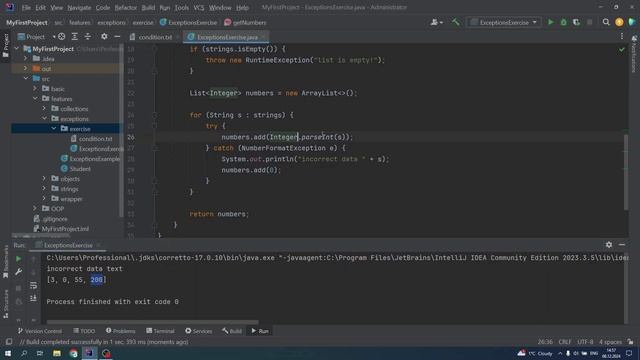Collapse the src folder
Viewport: 640px width, 360px height.
(x=26, y=78)
